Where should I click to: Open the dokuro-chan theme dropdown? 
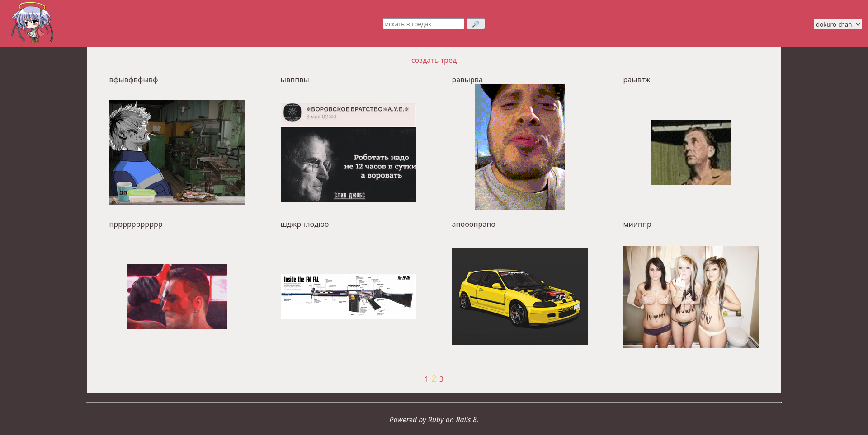click(x=838, y=24)
